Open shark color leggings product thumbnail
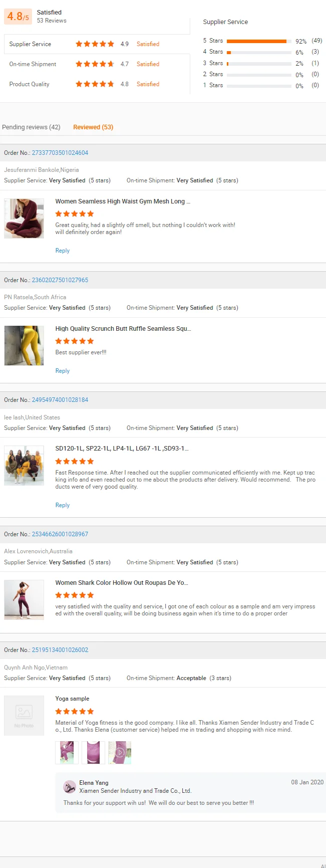The image size is (326, 868). coord(24,600)
